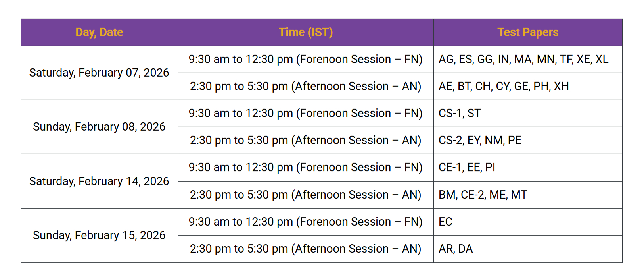
Task: Click the EC test paper cell
Action: (445, 222)
